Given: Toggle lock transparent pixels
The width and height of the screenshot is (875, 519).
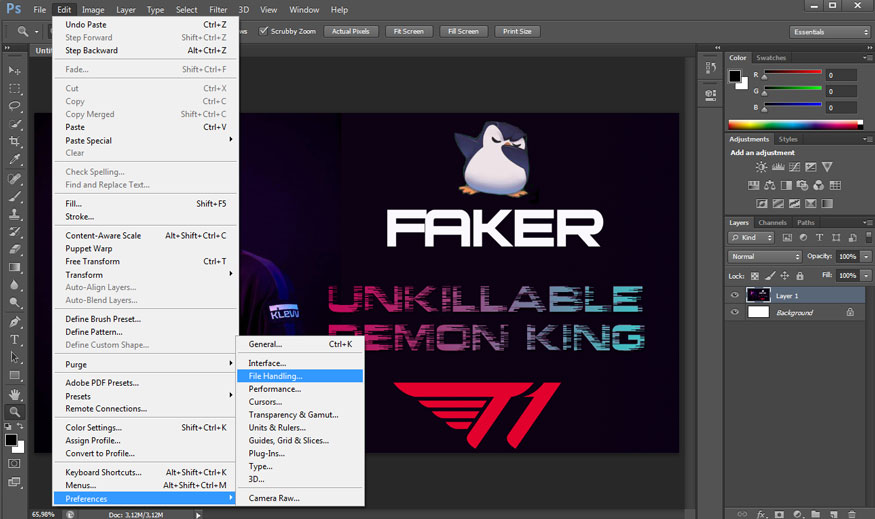Looking at the screenshot, I should 754,276.
